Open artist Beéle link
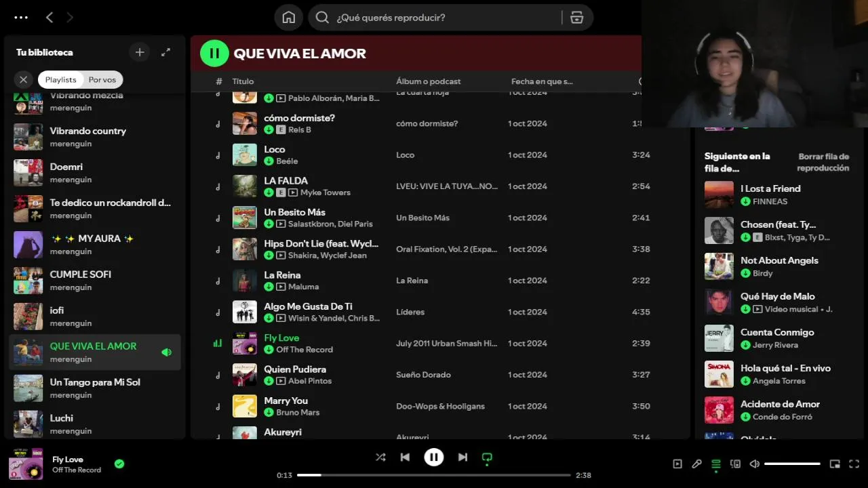Screen dimensions: 868x488 (287, 161)
